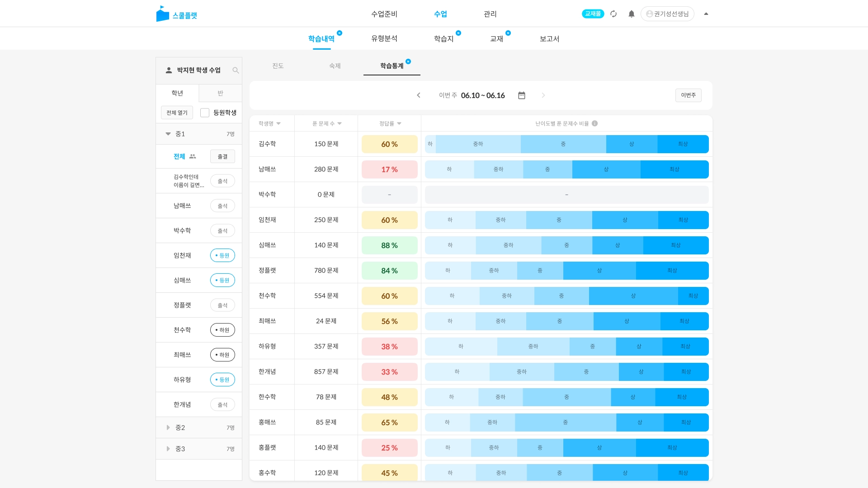
Task: Toggle the 등원학생 checkbox
Action: (205, 113)
